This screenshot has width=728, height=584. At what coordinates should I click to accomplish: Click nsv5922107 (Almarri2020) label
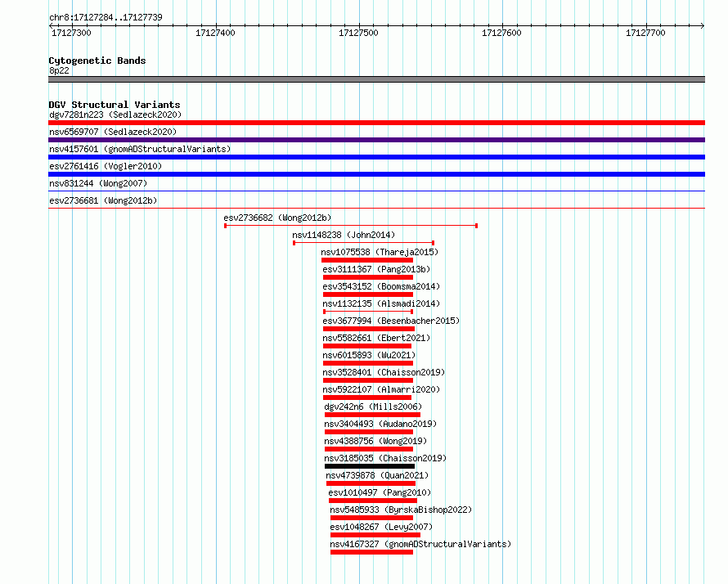(381, 389)
